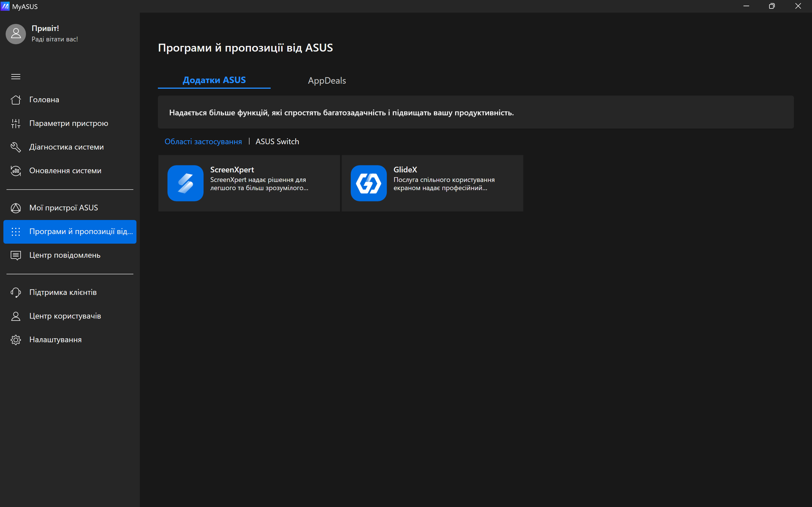The image size is (812, 507).
Task: Select the Додатки ASUS tab
Action: tap(214, 80)
